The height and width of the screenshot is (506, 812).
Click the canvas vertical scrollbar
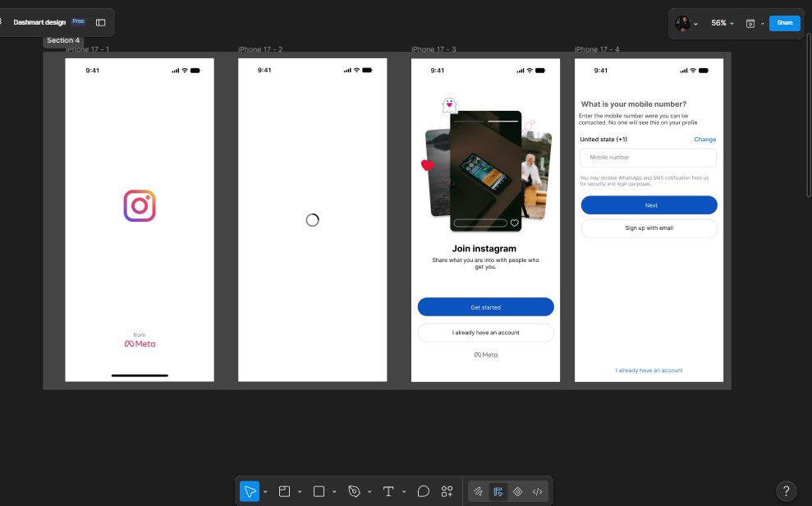pyautogui.click(x=809, y=115)
